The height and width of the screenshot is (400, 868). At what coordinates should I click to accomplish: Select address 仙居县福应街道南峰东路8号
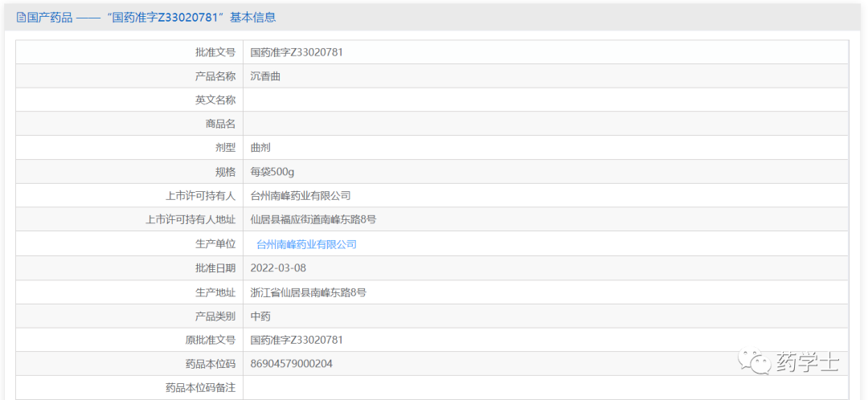pyautogui.click(x=313, y=219)
